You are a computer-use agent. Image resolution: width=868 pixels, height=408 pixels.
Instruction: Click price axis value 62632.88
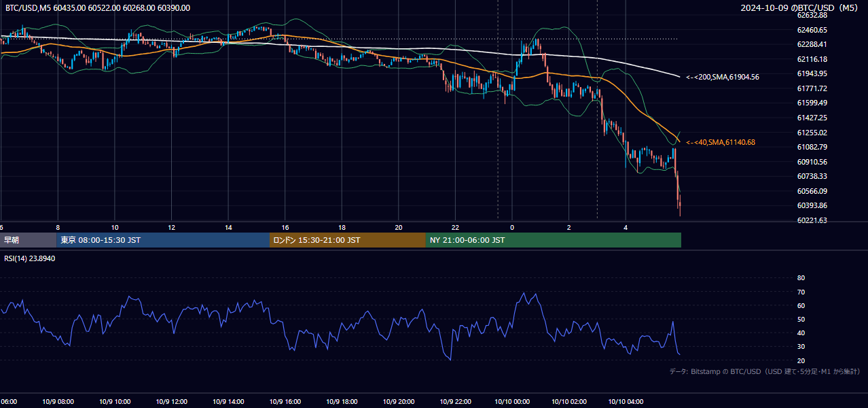pyautogui.click(x=812, y=15)
